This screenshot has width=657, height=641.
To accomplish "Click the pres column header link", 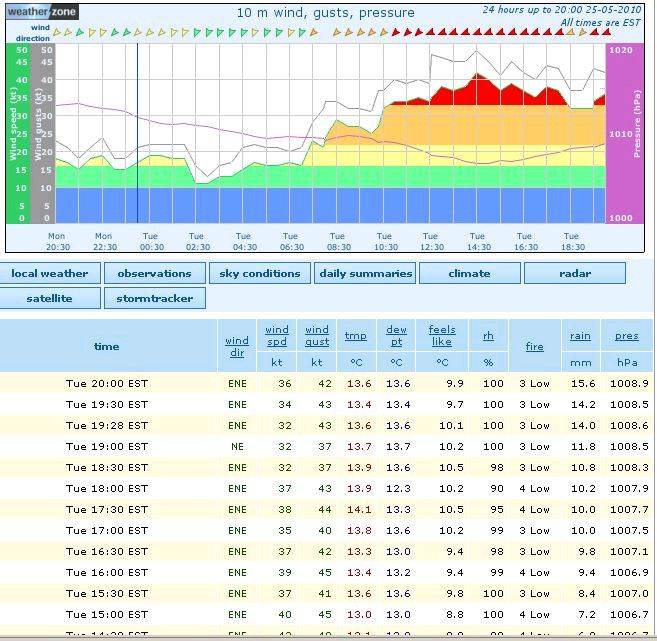I will click(626, 336).
